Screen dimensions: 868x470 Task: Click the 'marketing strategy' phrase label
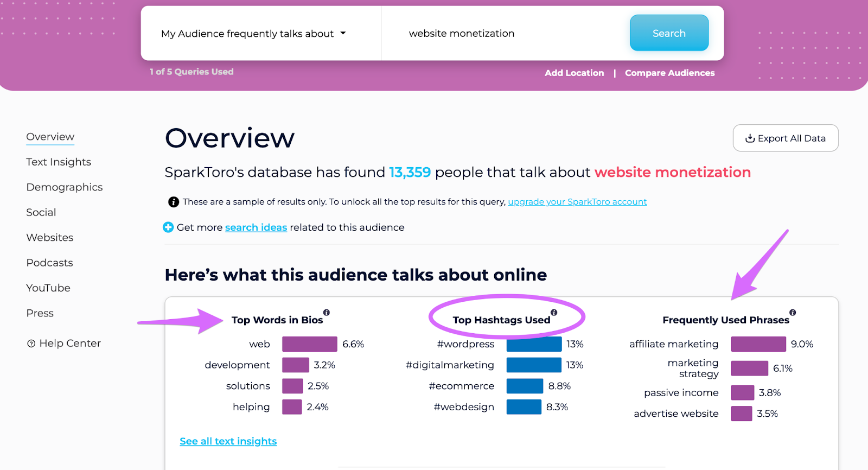693,368
